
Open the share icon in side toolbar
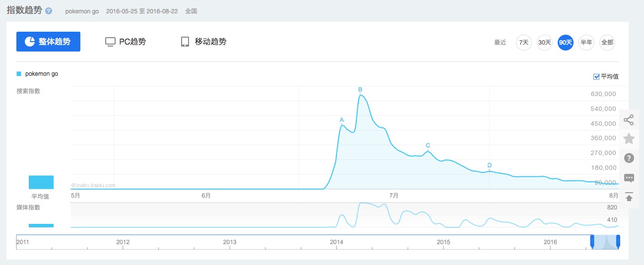click(629, 120)
